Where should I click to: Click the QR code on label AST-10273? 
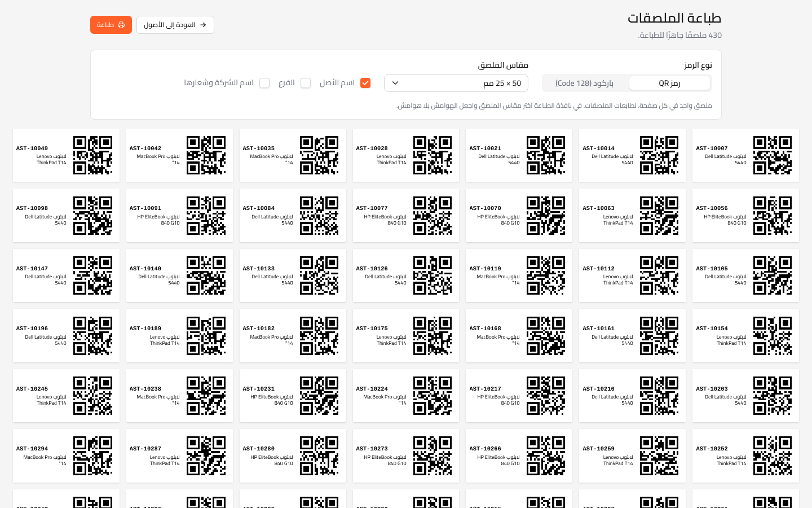tap(433, 456)
